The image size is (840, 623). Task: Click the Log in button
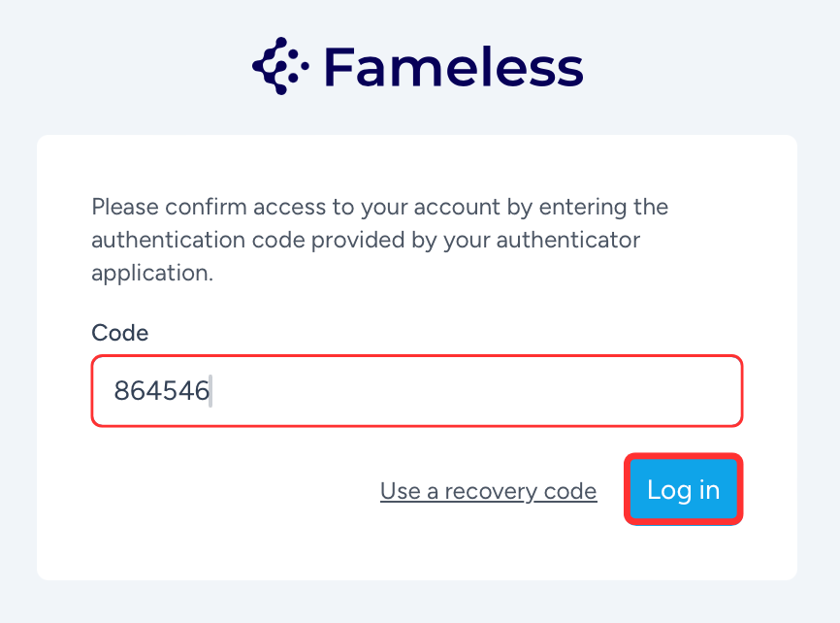(x=683, y=489)
